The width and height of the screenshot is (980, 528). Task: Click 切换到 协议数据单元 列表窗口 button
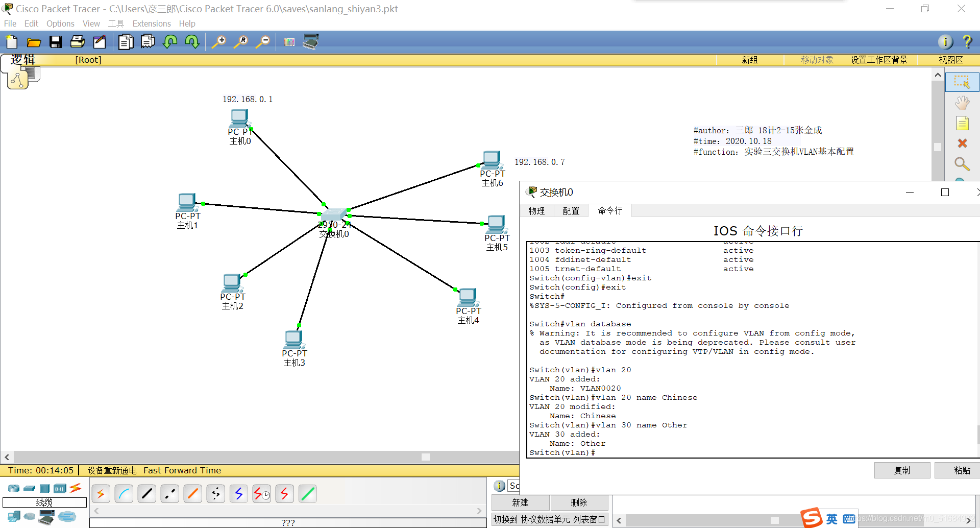550,519
